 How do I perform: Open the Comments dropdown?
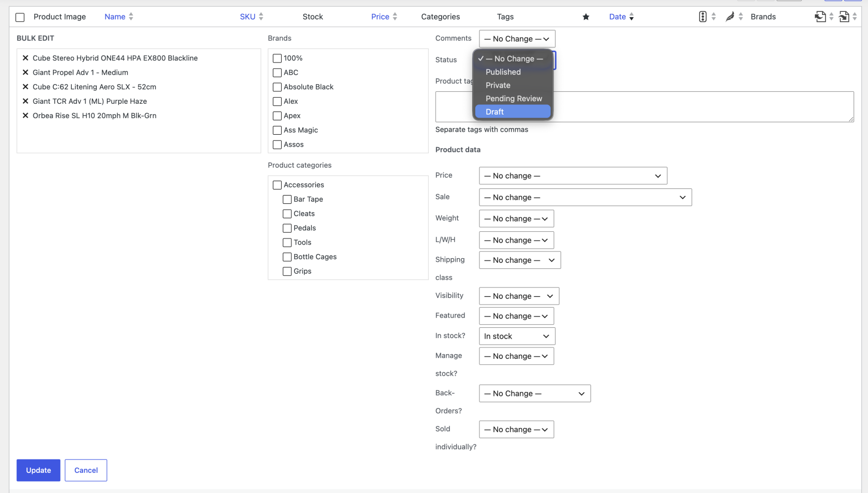517,39
